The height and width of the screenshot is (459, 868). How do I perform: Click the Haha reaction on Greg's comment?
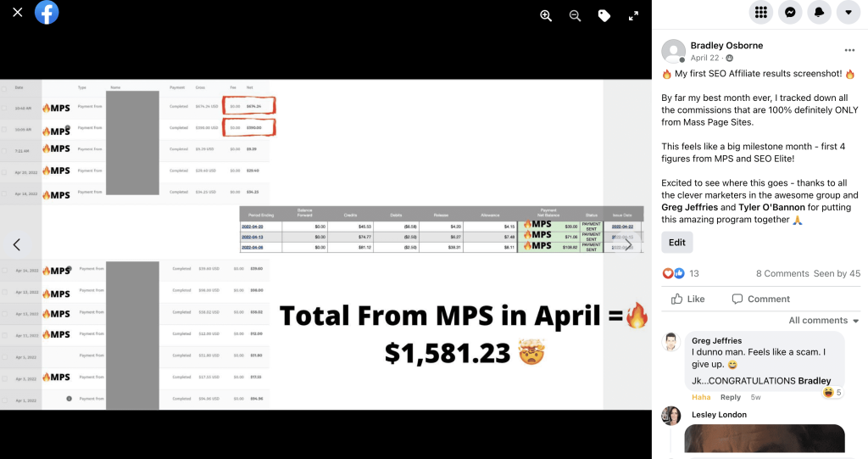point(701,397)
